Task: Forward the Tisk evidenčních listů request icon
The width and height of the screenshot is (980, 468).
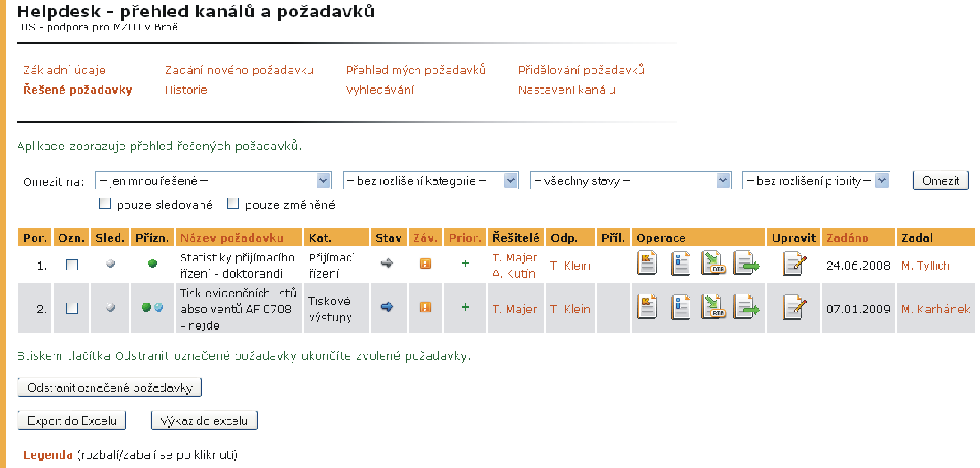Action: point(747,306)
